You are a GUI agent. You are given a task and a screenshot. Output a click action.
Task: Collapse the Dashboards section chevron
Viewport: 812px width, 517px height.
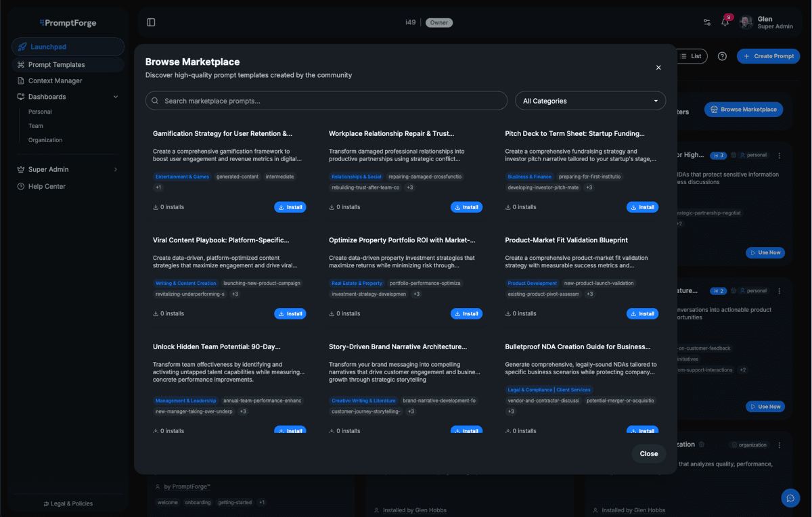(x=116, y=97)
